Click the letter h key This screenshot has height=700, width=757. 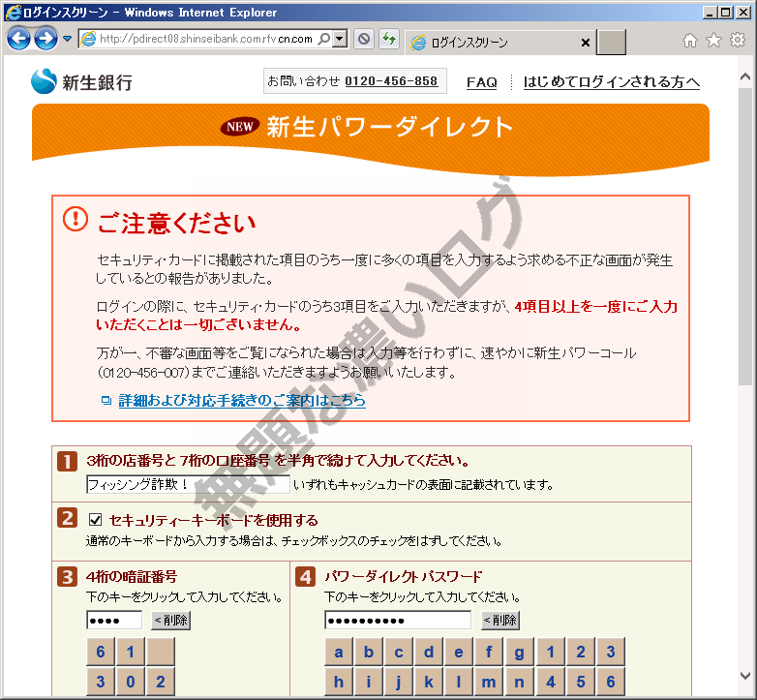pyautogui.click(x=339, y=682)
